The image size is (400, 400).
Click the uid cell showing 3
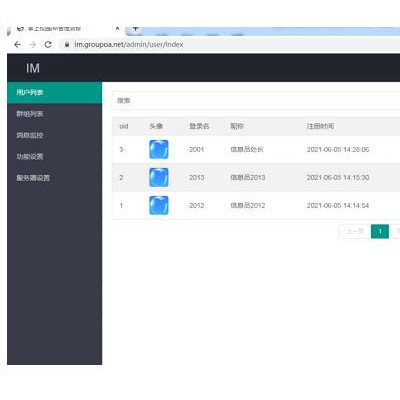(x=121, y=149)
